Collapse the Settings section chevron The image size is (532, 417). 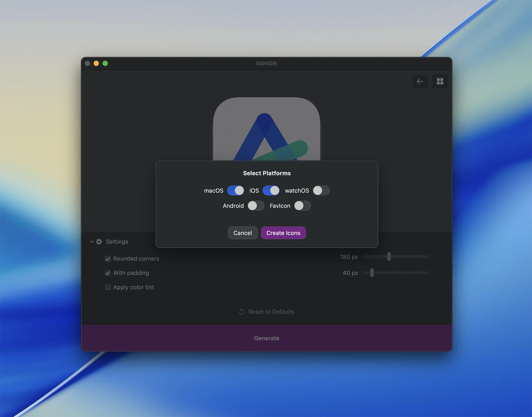tap(92, 242)
